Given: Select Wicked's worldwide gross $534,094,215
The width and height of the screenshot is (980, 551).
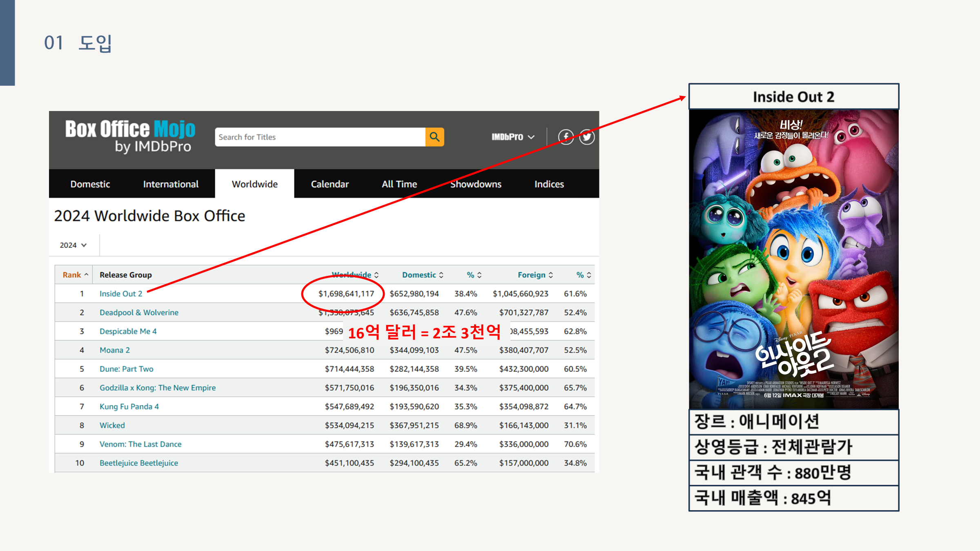Looking at the screenshot, I should [x=349, y=425].
